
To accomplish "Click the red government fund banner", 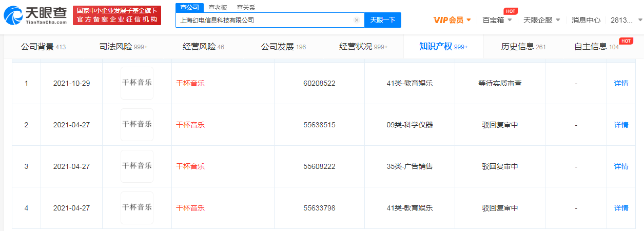I will point(116,15).
